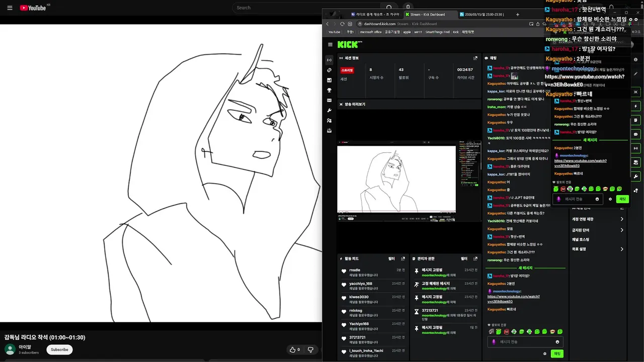Open the YouTube link in dashboard chat
Viewport: 644px width, 362px height.
pos(513,299)
